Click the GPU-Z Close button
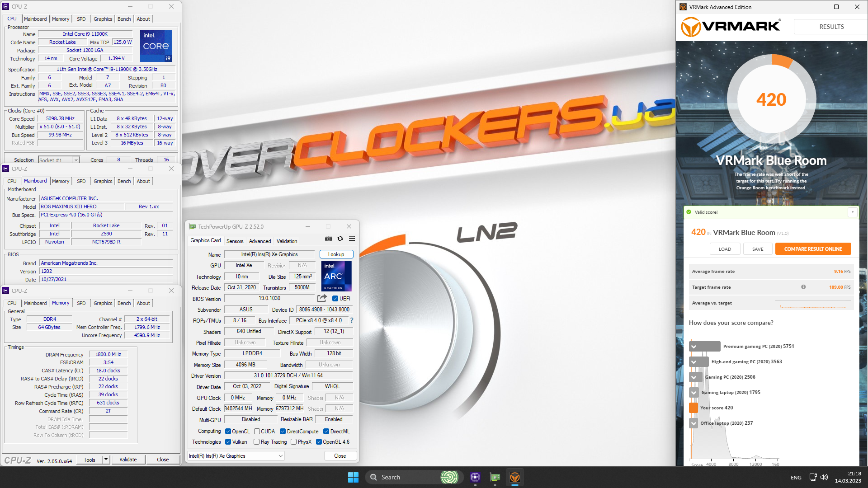 pyautogui.click(x=340, y=456)
